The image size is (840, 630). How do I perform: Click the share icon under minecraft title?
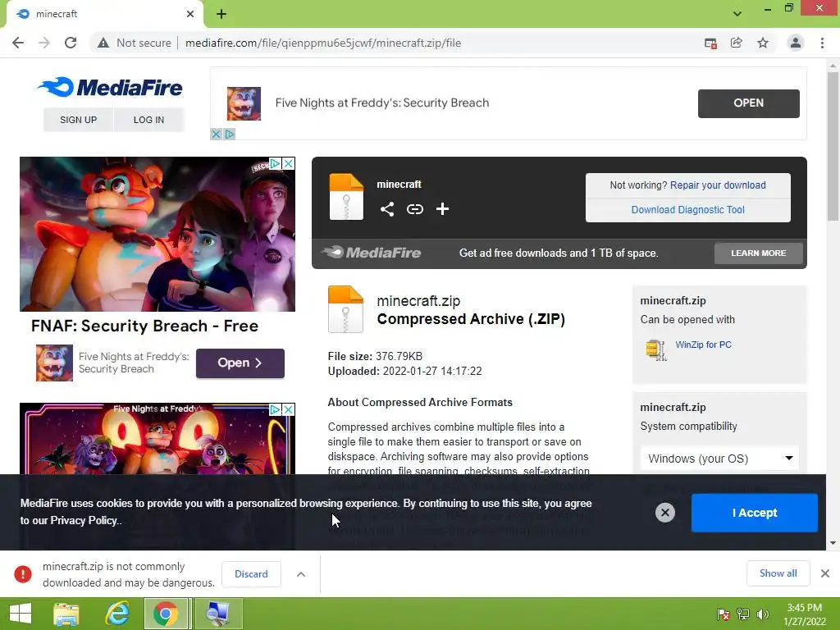click(387, 209)
